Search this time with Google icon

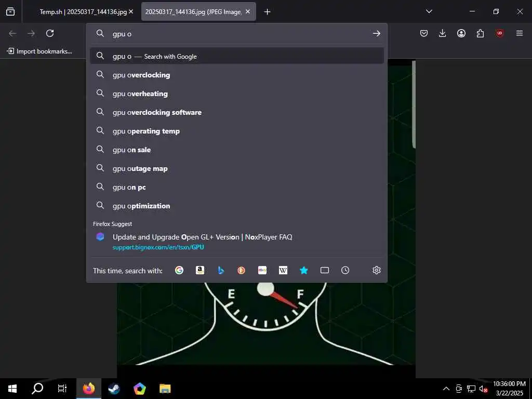click(x=179, y=270)
